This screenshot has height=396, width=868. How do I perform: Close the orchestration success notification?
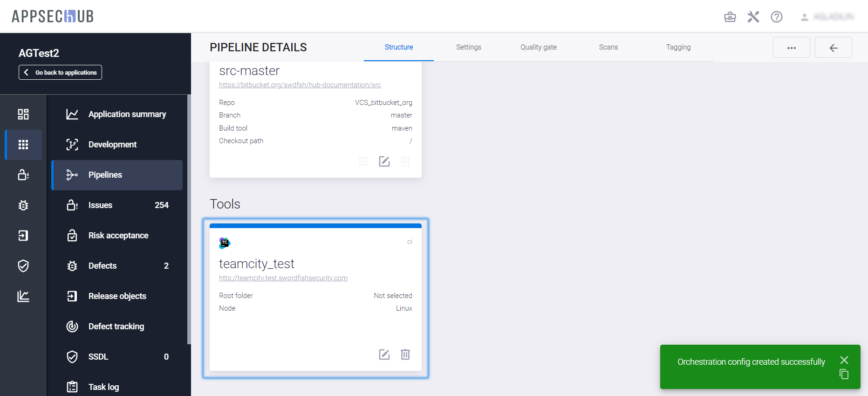[844, 360]
